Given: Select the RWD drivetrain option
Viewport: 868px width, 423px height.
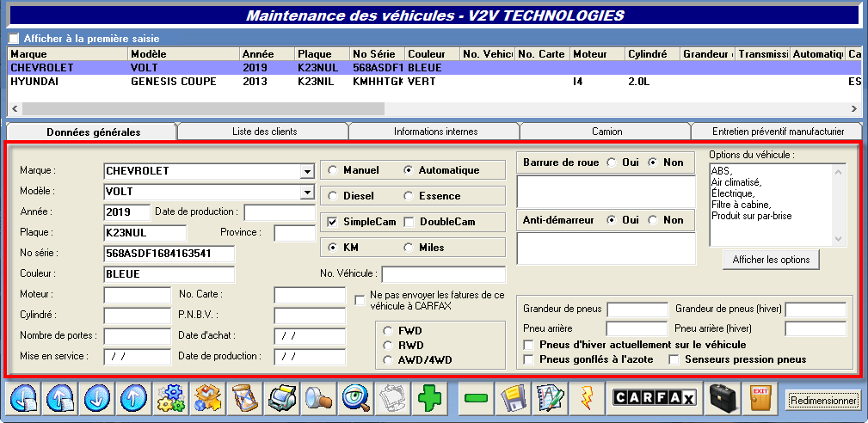Looking at the screenshot, I should pyautogui.click(x=388, y=346).
